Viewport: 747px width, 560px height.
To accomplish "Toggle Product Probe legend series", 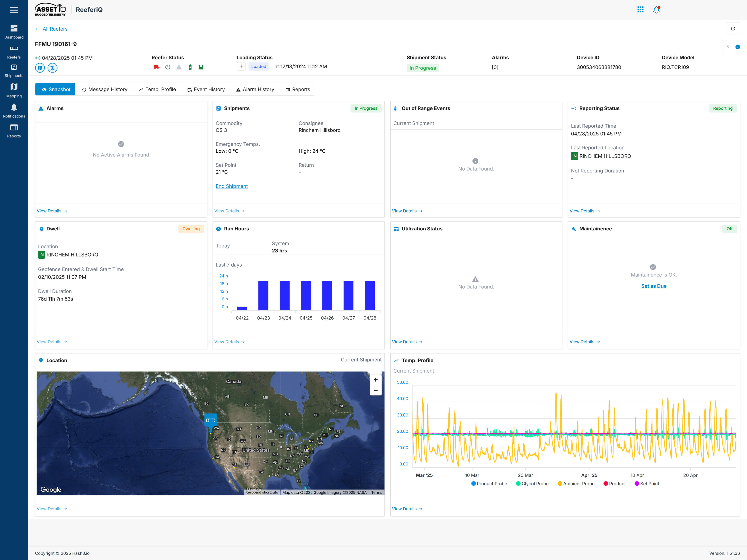I will click(489, 484).
